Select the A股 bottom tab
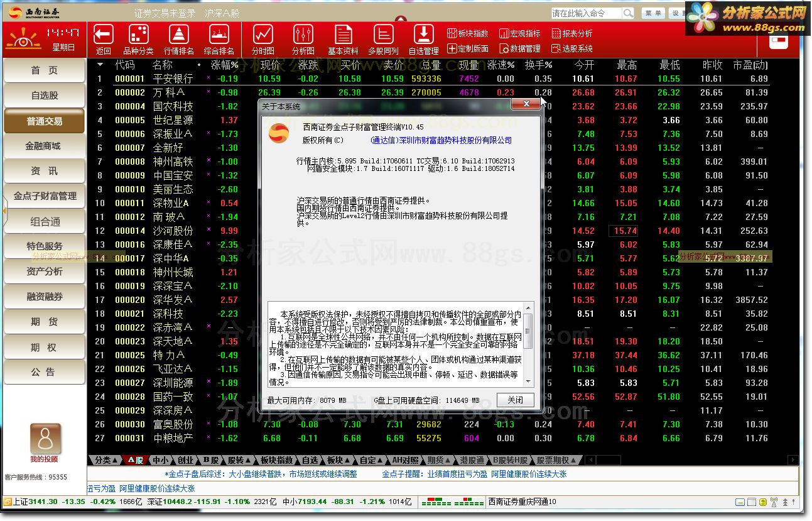The height and width of the screenshot is (521, 812). click(136, 460)
